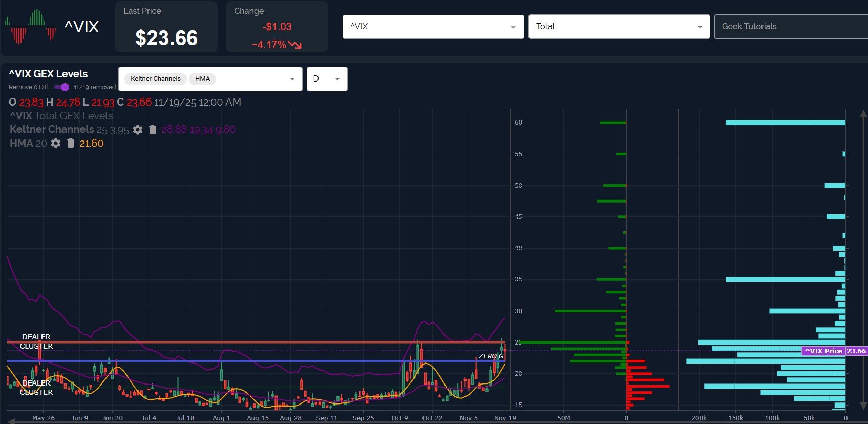Click the ZERO G level marker
868x424 pixels.
pos(491,356)
